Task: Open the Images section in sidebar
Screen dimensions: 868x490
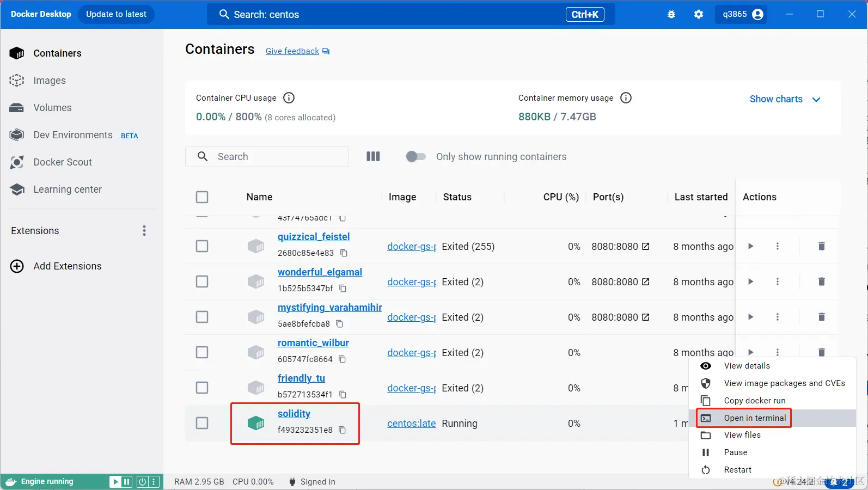Action: tap(82, 81)
